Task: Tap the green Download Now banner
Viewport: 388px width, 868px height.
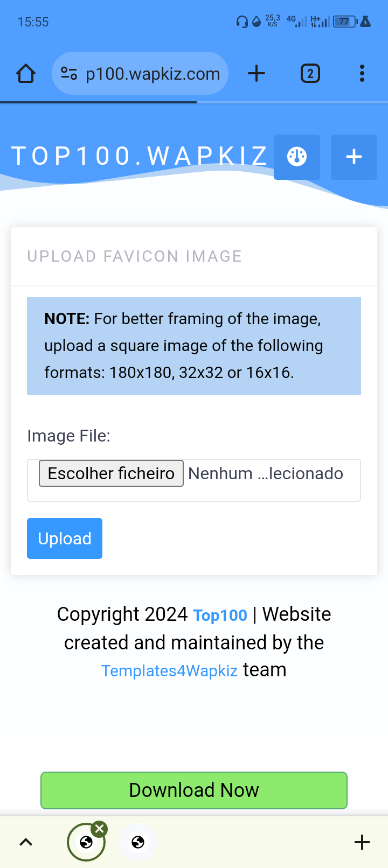Action: click(194, 790)
